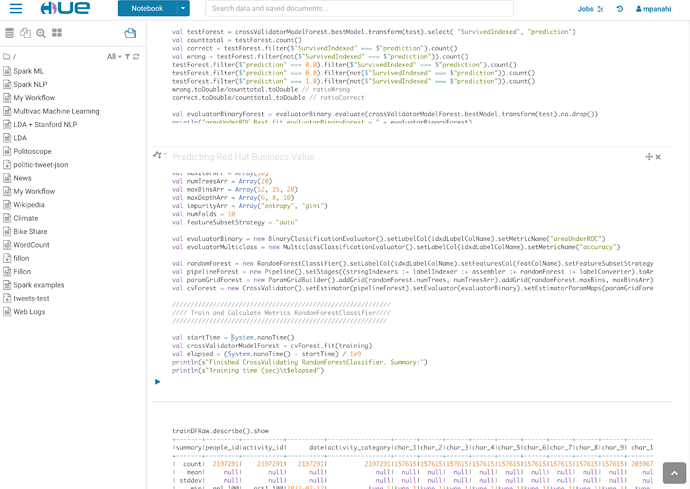The height and width of the screenshot is (489, 690).
Task: Open the Spark examples notebook
Action: pos(39,285)
